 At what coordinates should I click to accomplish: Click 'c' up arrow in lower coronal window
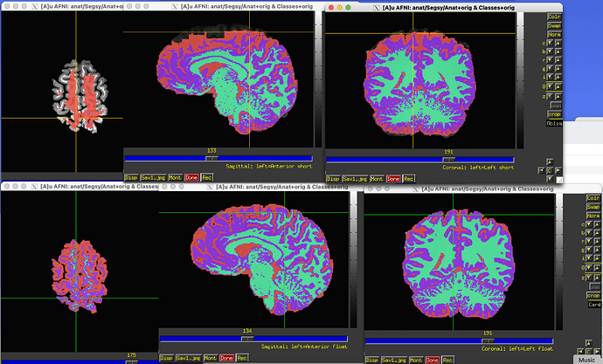click(x=597, y=224)
